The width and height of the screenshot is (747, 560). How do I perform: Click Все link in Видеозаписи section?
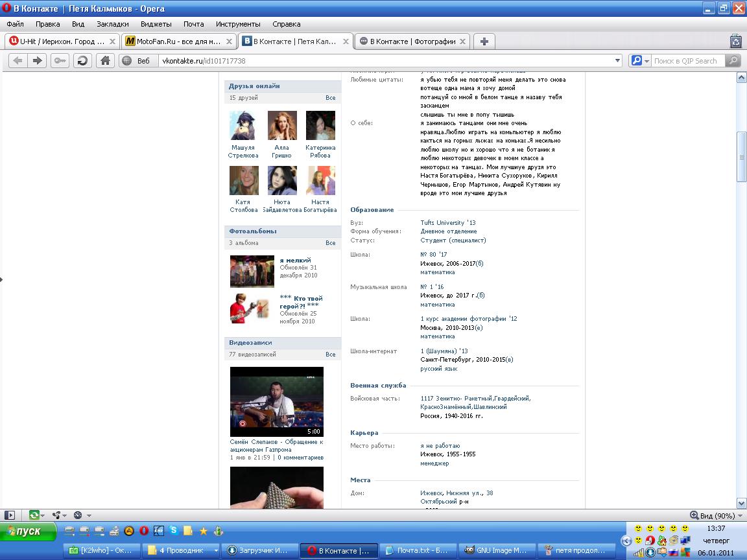pos(331,355)
